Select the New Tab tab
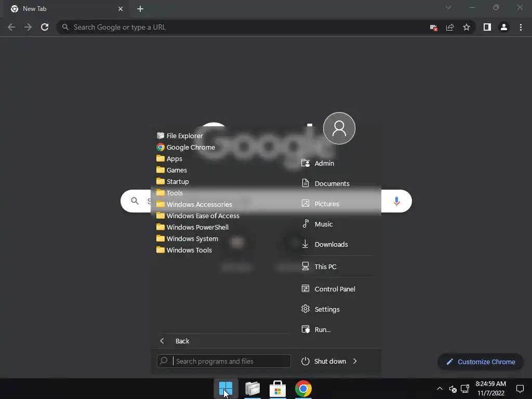 coord(67,9)
